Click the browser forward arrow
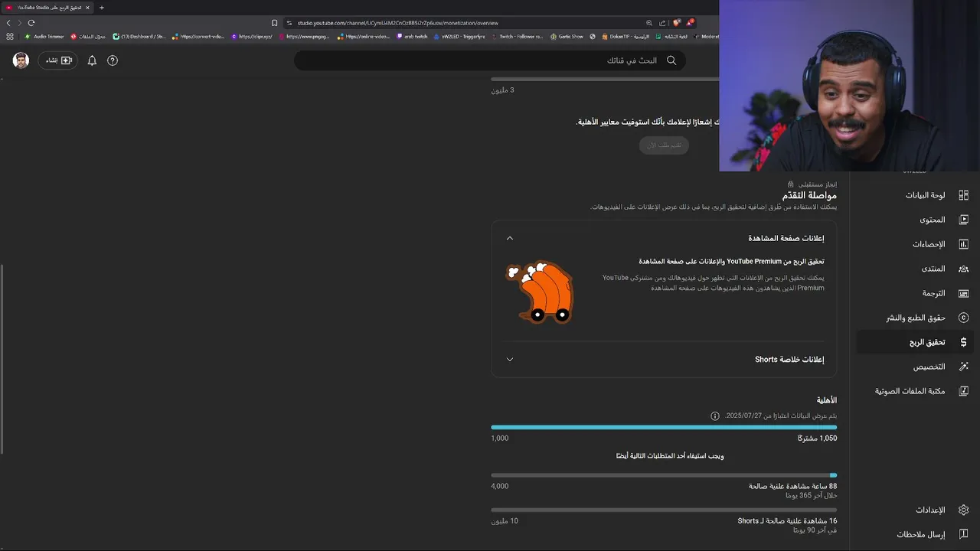Viewport: 980px width, 551px height. click(x=20, y=23)
